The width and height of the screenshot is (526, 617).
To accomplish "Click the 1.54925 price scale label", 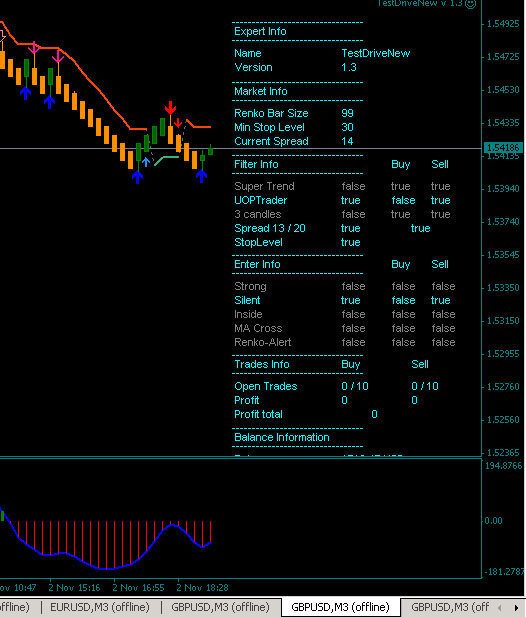I will (x=503, y=24).
